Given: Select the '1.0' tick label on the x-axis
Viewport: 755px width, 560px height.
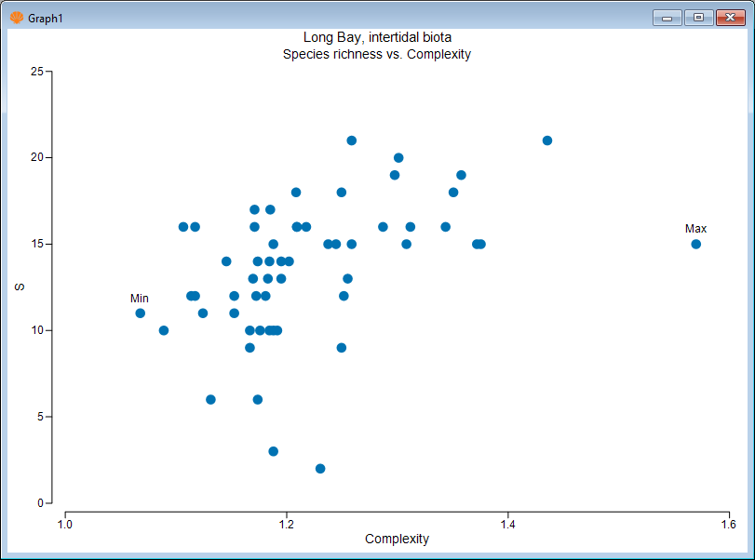Looking at the screenshot, I should pyautogui.click(x=66, y=523).
